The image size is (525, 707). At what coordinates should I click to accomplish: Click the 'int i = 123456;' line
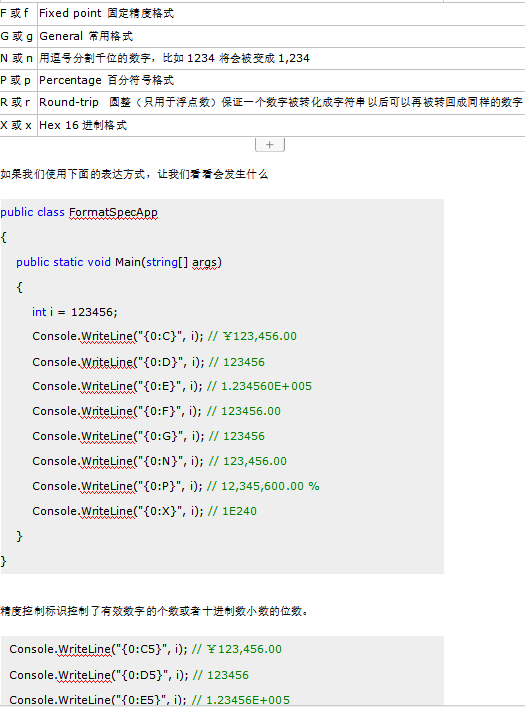click(75, 312)
